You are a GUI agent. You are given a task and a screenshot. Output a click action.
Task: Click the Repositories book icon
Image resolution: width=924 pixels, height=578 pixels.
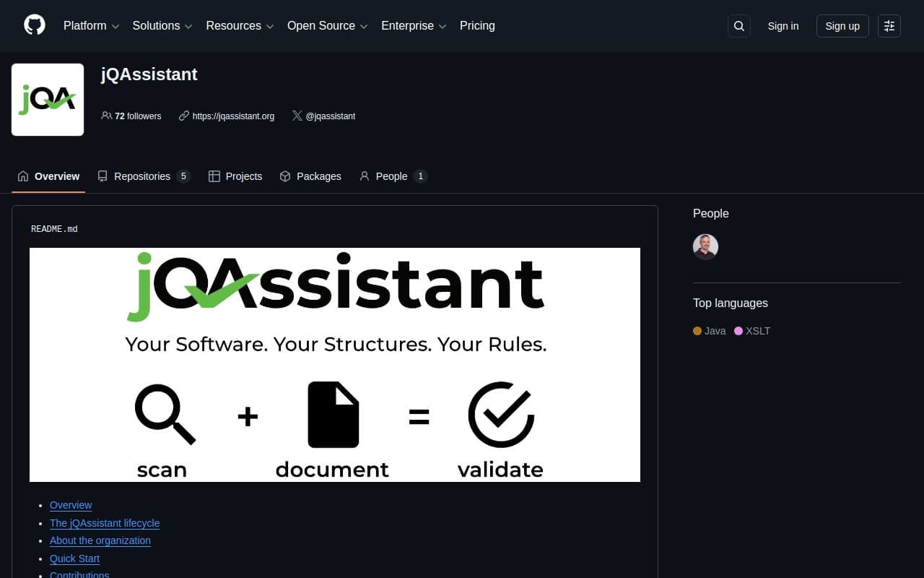[x=103, y=176]
